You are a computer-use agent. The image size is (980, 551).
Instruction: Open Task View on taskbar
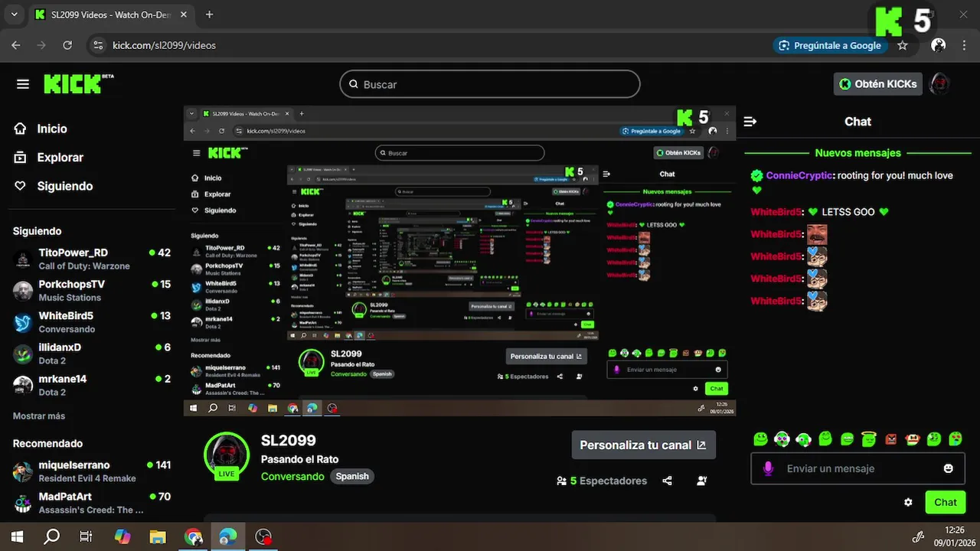point(87,536)
